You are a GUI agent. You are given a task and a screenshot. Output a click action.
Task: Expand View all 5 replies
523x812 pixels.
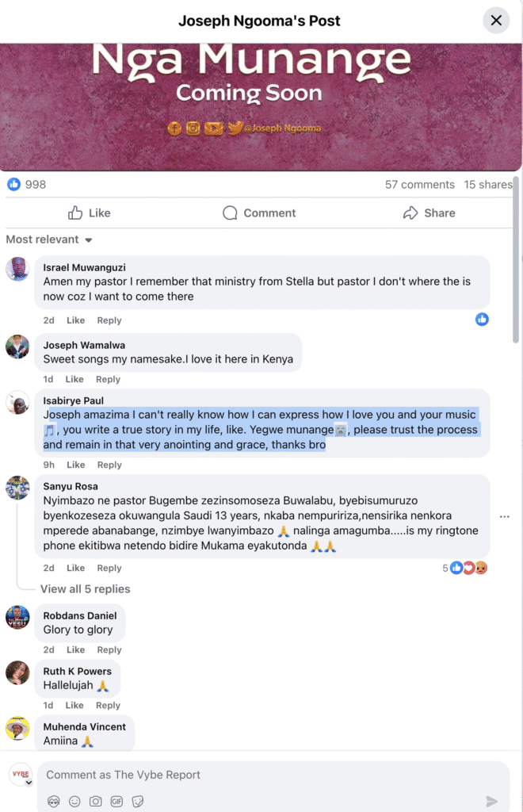tap(85, 589)
